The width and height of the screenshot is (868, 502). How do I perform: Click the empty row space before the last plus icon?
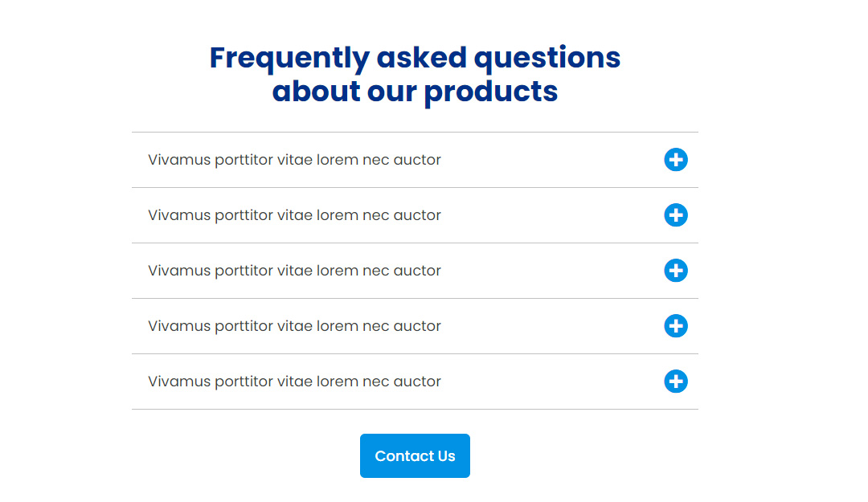pos(552,381)
